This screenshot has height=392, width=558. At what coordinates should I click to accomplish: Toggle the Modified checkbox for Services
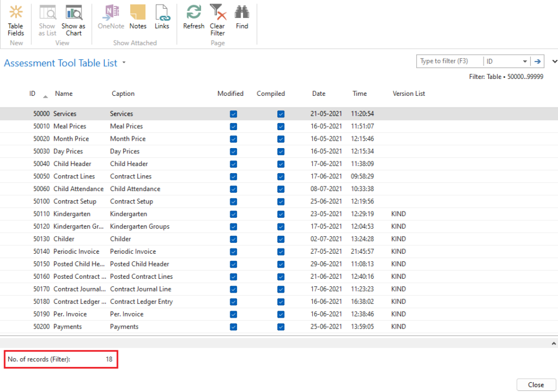click(234, 113)
